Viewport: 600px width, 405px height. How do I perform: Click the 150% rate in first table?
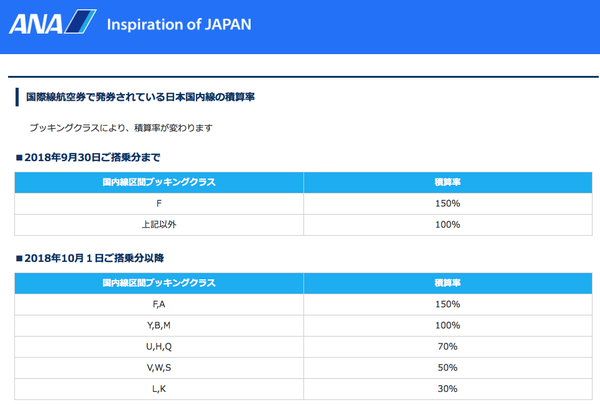[x=448, y=204]
